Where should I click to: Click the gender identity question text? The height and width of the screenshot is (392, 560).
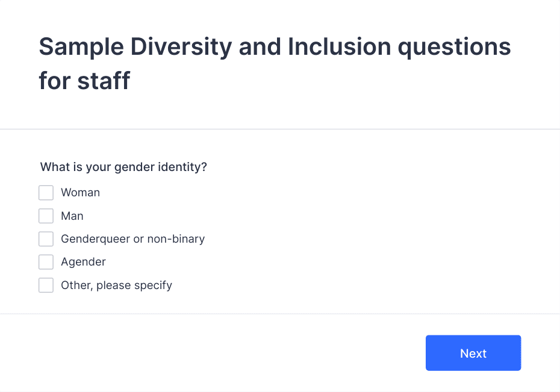[123, 167]
